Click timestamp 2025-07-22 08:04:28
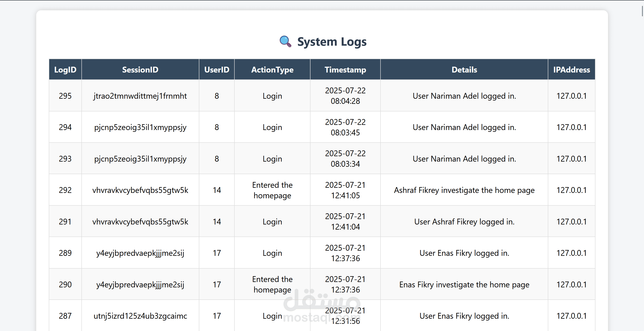 (x=345, y=96)
